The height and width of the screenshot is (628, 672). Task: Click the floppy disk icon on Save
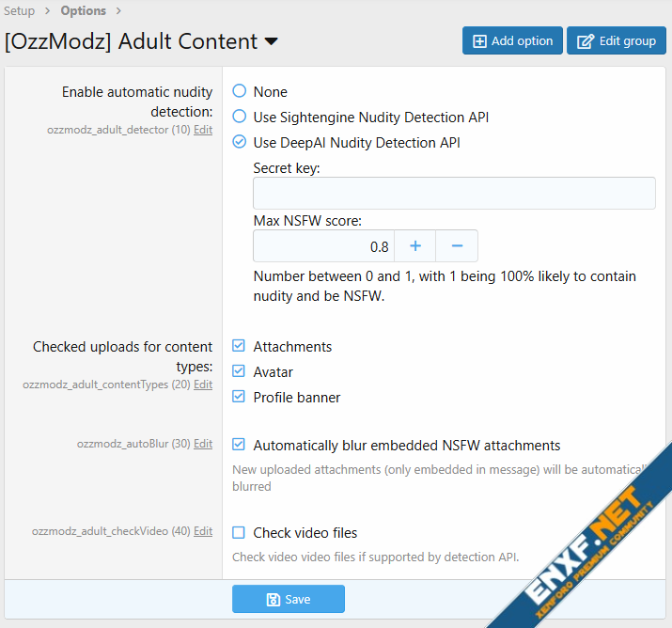pyautogui.click(x=273, y=600)
